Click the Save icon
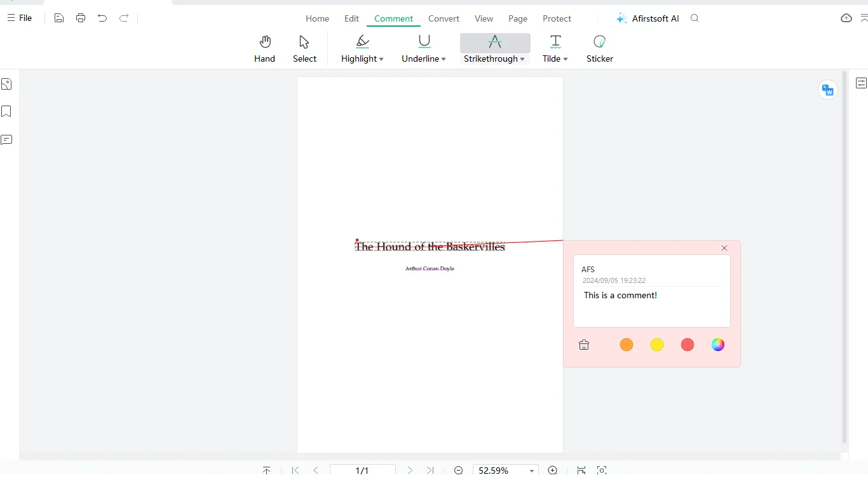 [59, 18]
